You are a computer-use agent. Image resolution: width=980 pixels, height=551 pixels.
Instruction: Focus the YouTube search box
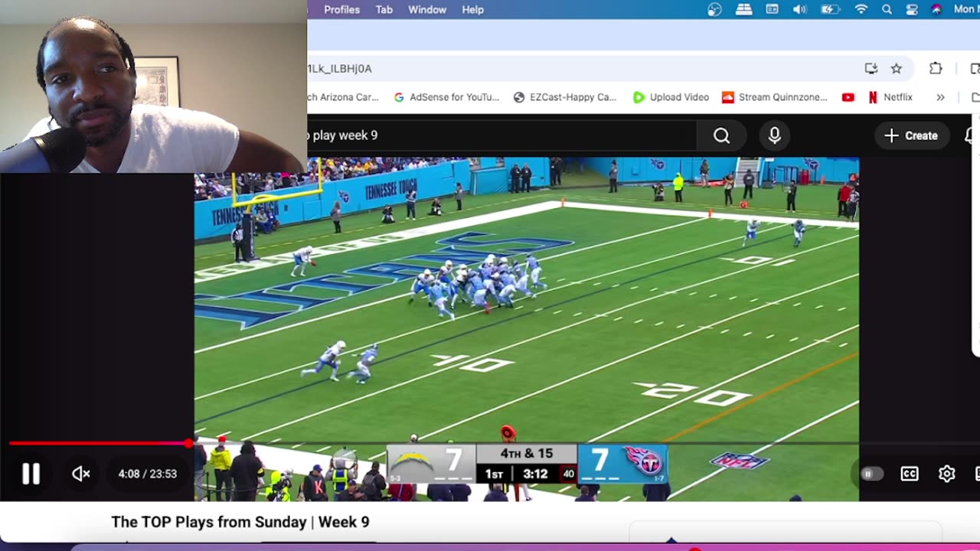click(501, 135)
